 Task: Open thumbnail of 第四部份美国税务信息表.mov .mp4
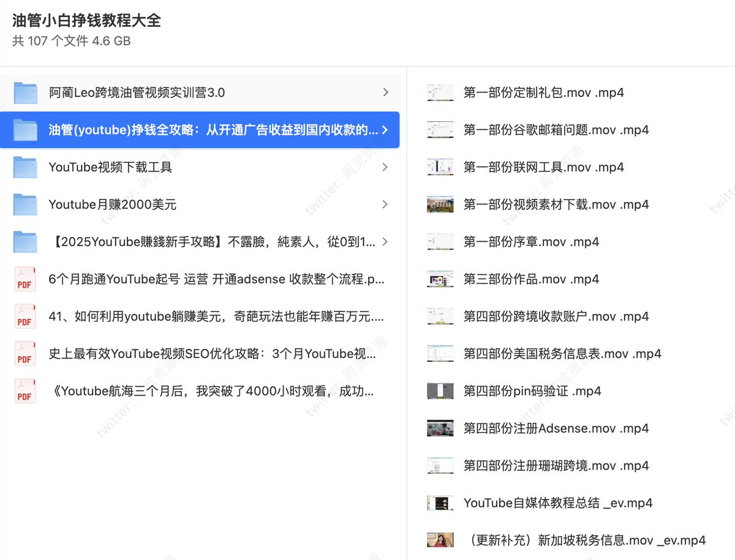tap(440, 354)
